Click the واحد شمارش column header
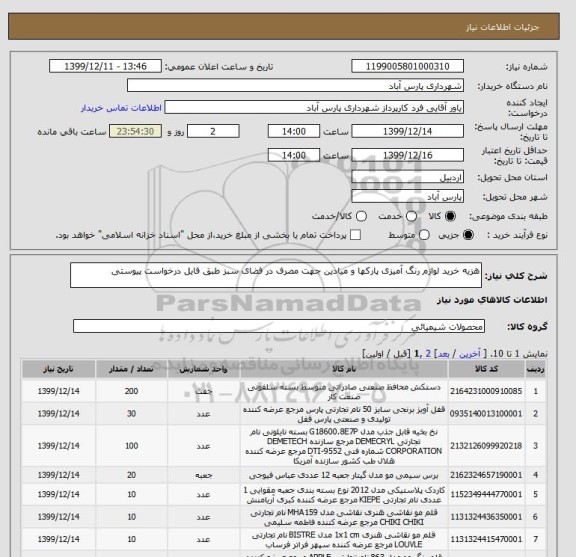 click(x=204, y=369)
